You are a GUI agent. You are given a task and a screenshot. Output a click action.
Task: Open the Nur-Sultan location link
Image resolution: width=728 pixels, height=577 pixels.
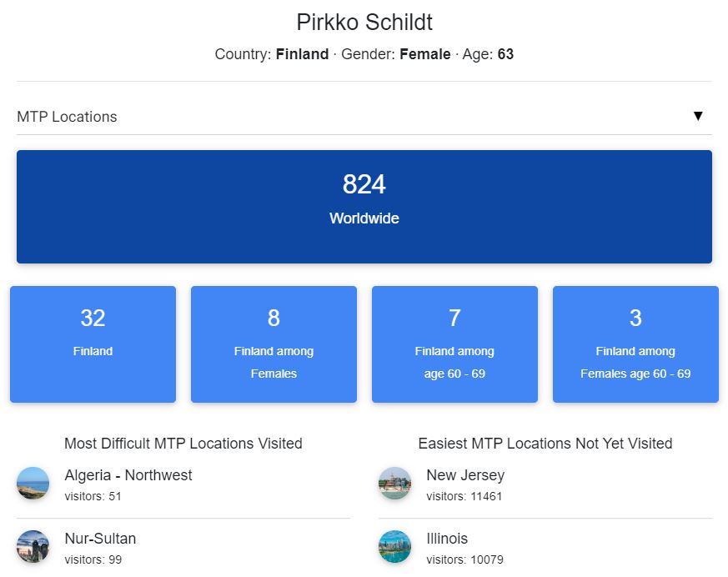(100, 539)
